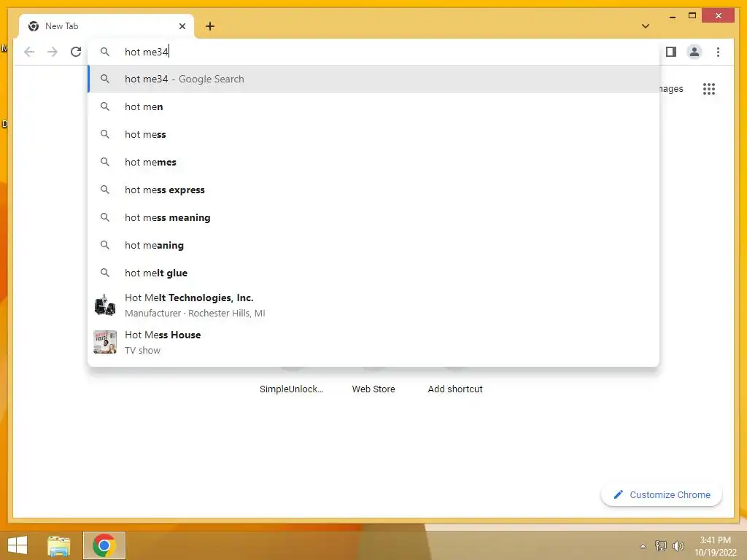Select the 'hot mess express' suggestion

point(373,190)
